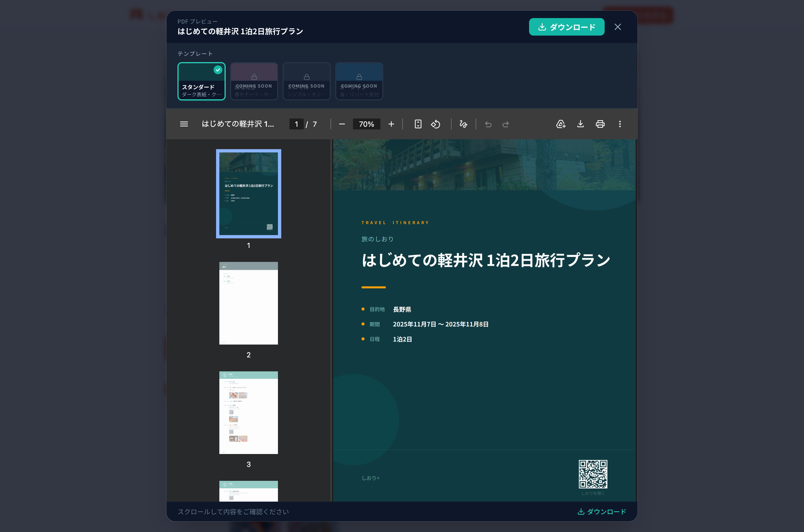Print the PDF document
This screenshot has width=804, height=532.
(x=600, y=124)
